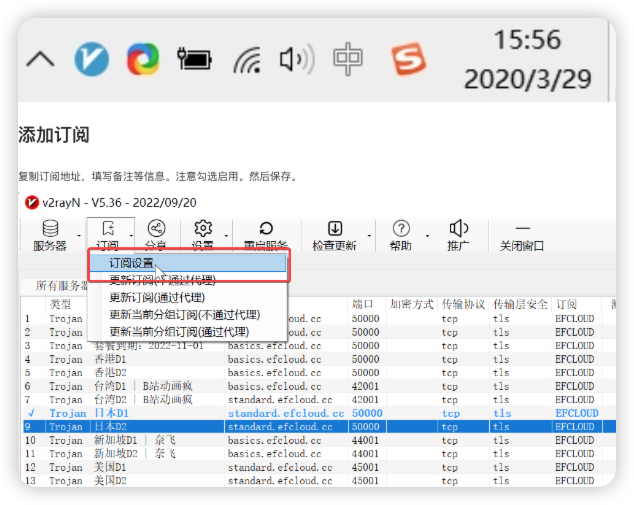Expand 帮助 dropdown arrow
This screenshot has height=505, width=634.
coord(427,236)
